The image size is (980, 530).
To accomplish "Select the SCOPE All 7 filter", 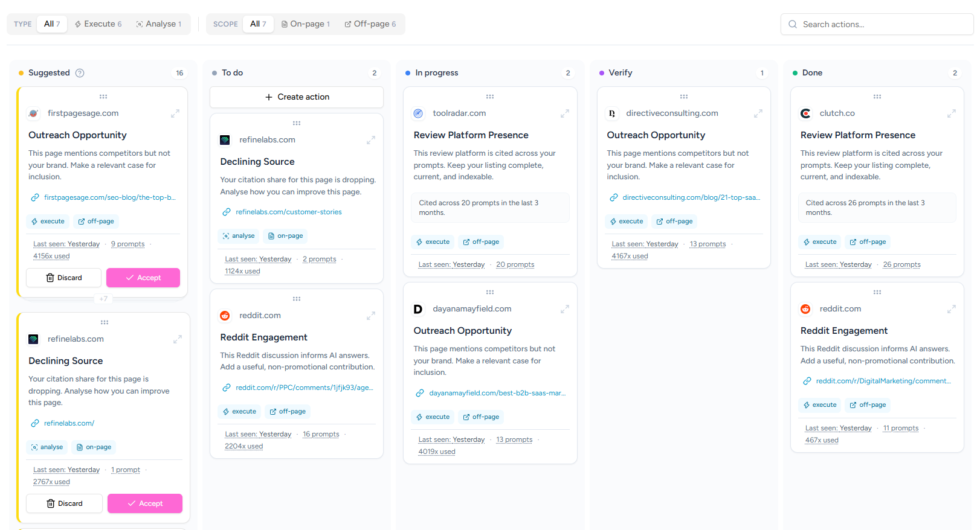I will (258, 24).
